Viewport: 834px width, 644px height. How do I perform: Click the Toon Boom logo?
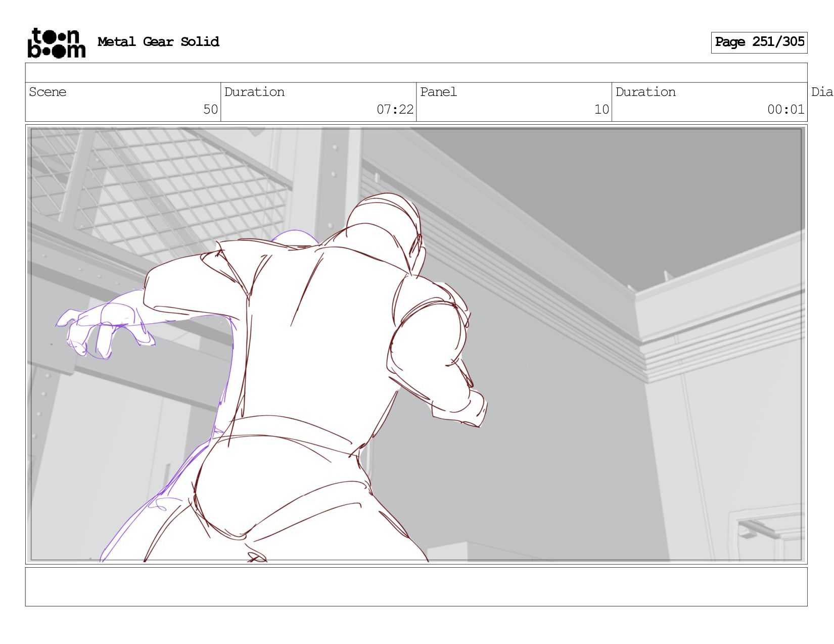click(56, 43)
